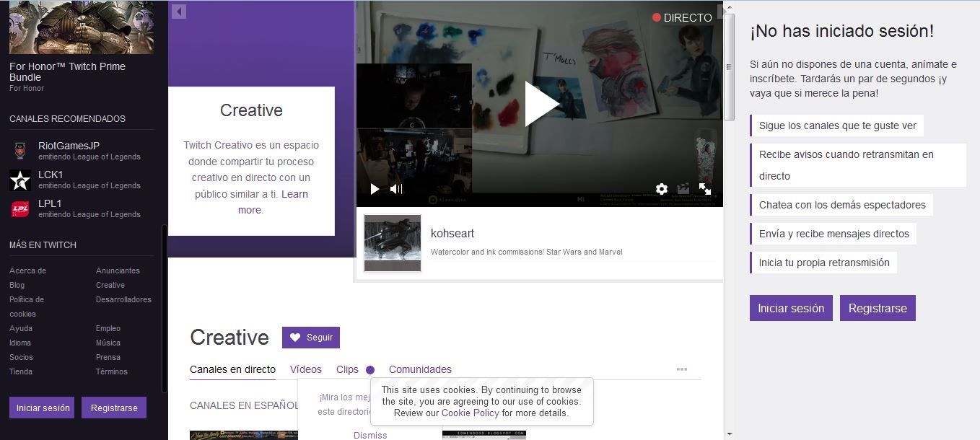Open the Política de cookies link
The width and height of the screenshot is (980, 440).
point(27,307)
